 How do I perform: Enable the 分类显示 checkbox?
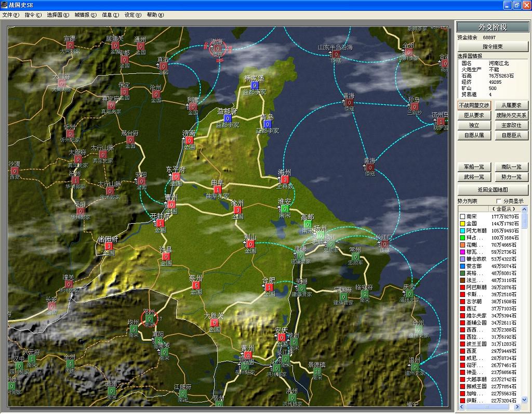coord(499,201)
